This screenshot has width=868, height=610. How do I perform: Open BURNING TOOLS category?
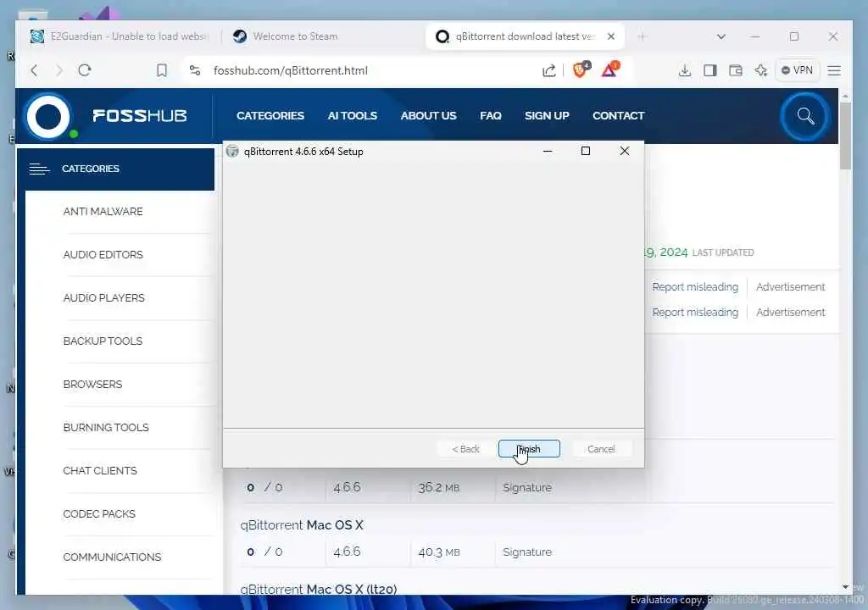[x=106, y=427]
